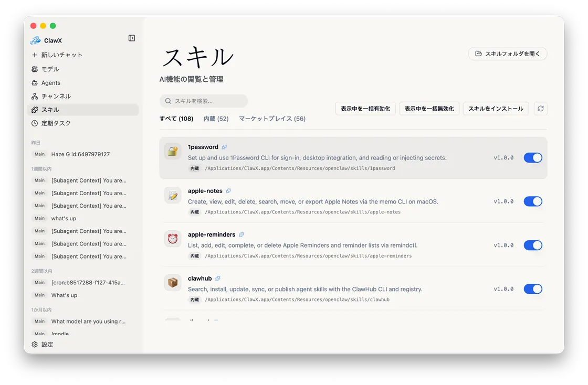Disable the 1password skill toggle
Screen dimensions: 588x385
point(533,158)
